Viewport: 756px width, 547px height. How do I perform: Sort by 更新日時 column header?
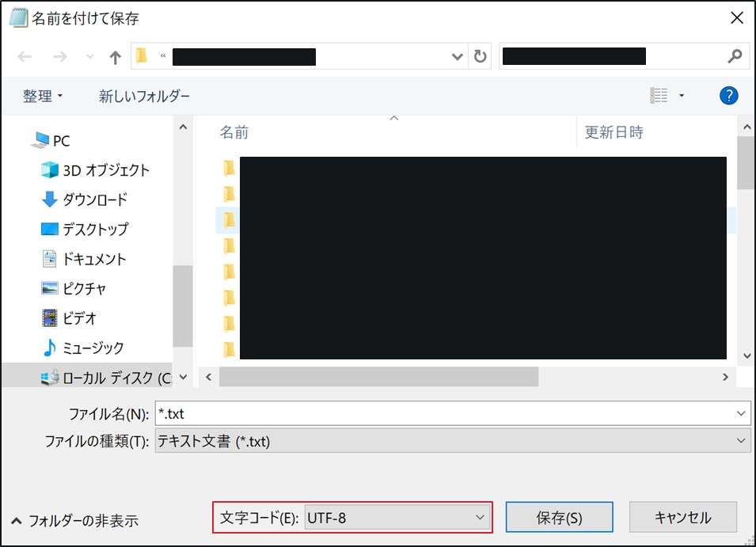pyautogui.click(x=614, y=132)
